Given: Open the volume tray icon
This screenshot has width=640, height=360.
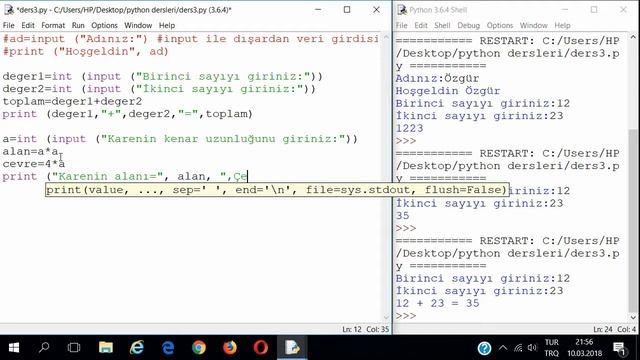Looking at the screenshot, I should pos(532,348).
